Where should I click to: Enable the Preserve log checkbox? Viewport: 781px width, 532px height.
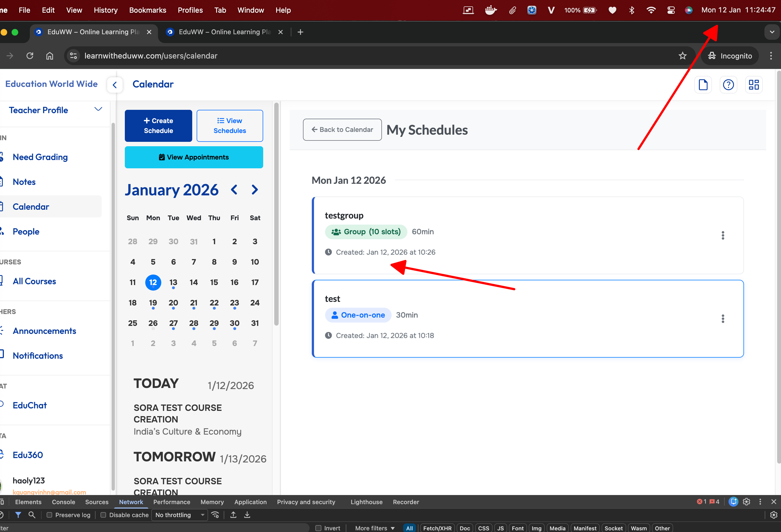coord(49,515)
